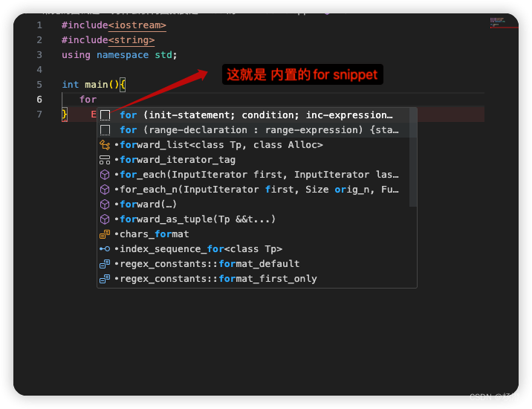The width and height of the screenshot is (532, 409).
Task: Place cursor on 'using namespace std;' line
Action: 119,55
